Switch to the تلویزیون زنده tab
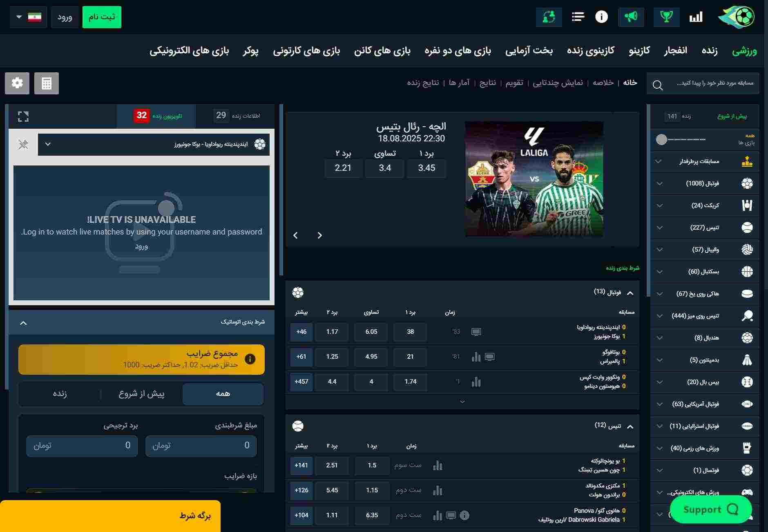 (x=156, y=116)
